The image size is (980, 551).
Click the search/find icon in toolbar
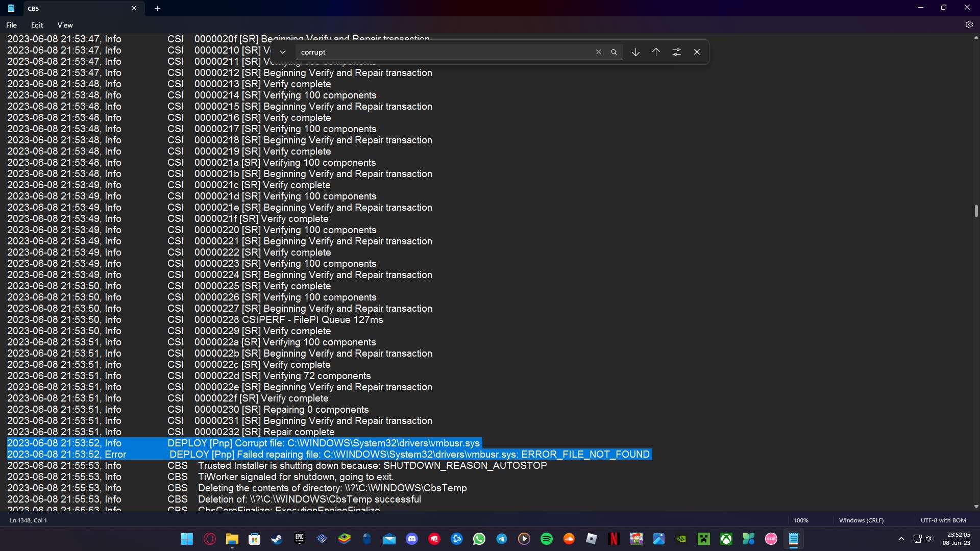point(614,52)
